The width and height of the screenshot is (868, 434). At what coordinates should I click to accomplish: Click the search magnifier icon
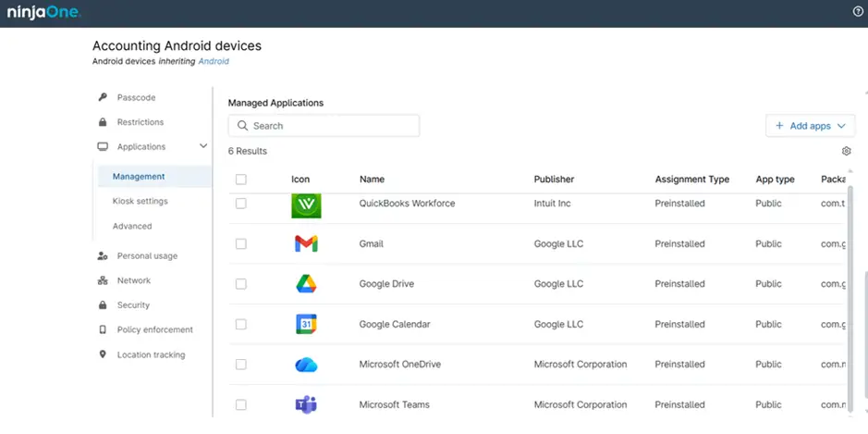pos(242,126)
